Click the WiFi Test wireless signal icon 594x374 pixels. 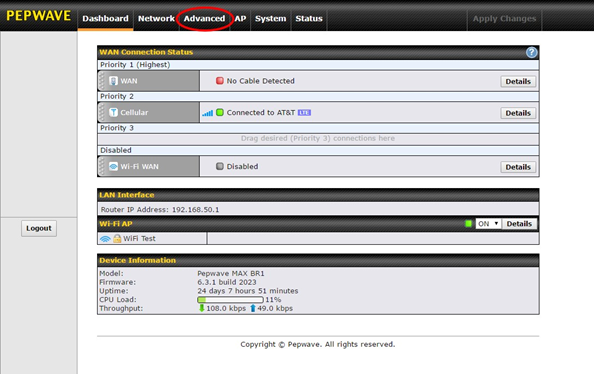(x=105, y=239)
